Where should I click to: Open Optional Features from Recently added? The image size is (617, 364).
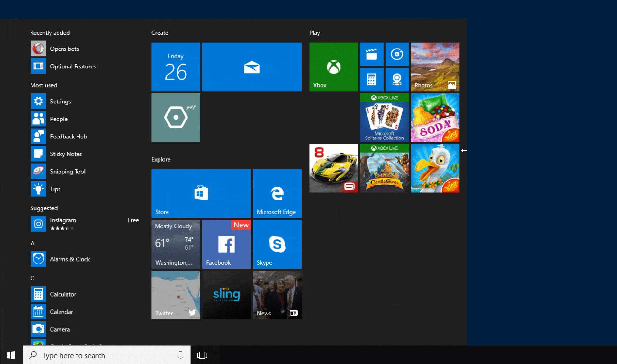point(73,66)
